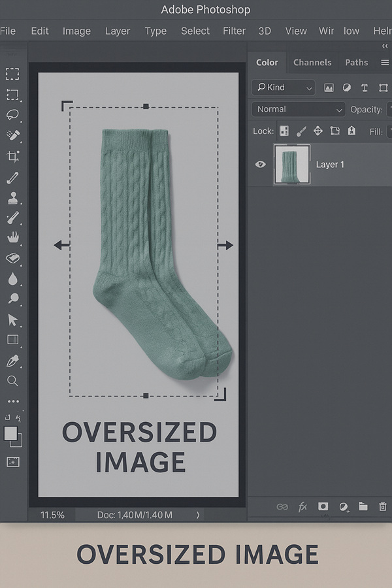Viewport: 392px width, 588px height.
Task: Switch to the Channels tab
Action: click(312, 62)
